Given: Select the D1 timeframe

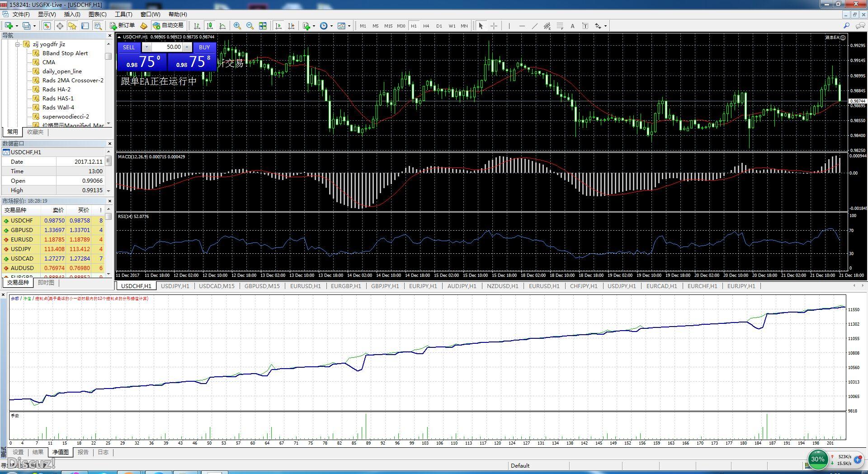Looking at the screenshot, I should [x=439, y=26].
